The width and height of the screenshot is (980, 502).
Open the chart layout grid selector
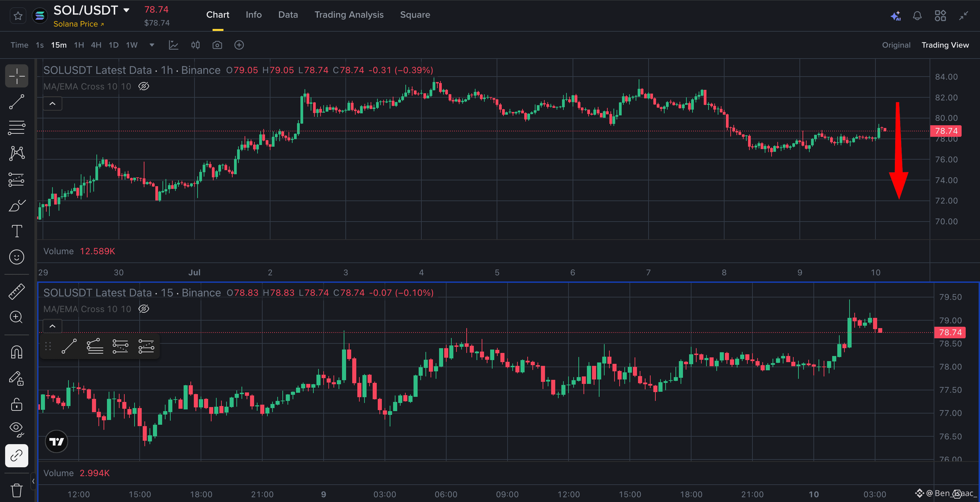coord(940,16)
